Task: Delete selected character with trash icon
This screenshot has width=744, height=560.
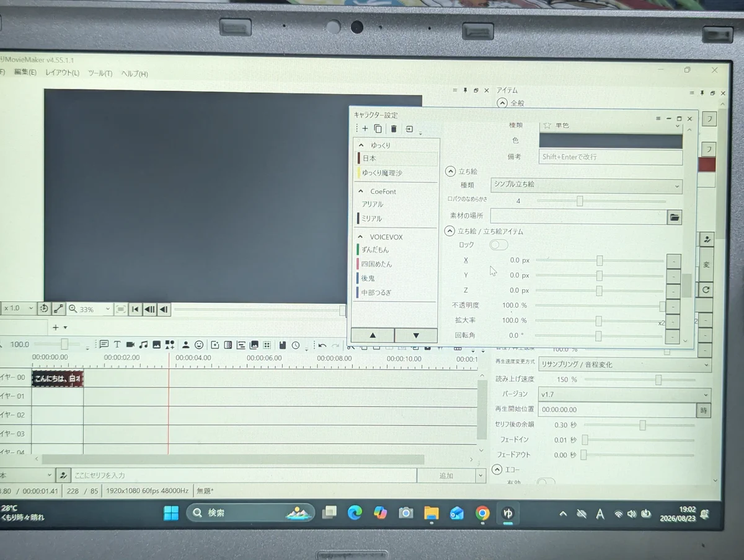Action: pos(394,129)
